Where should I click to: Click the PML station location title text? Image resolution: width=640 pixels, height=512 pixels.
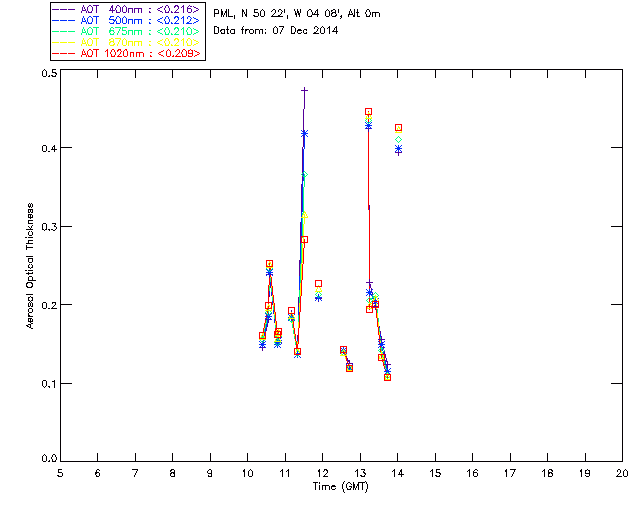pos(297,13)
